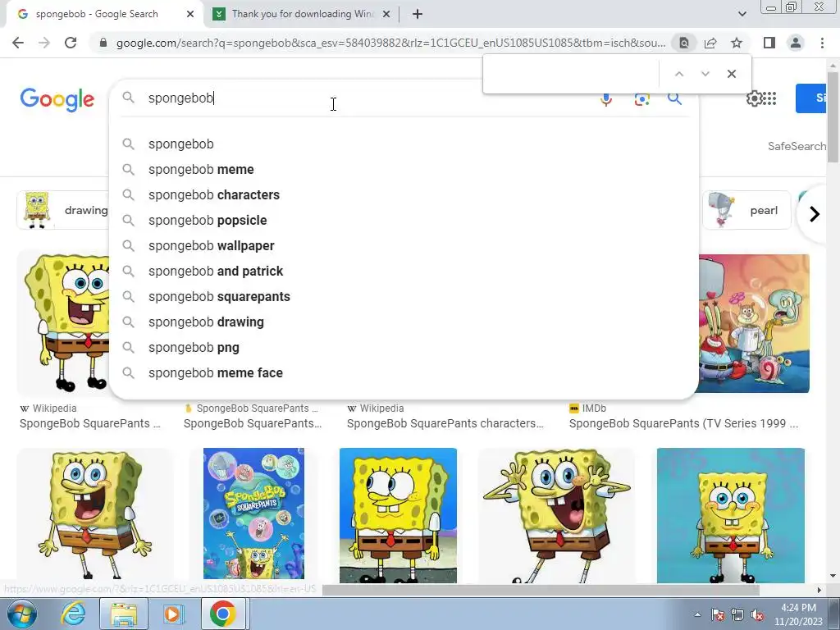Image resolution: width=840 pixels, height=630 pixels.
Task: Close the find-in-page bar
Action: (731, 74)
